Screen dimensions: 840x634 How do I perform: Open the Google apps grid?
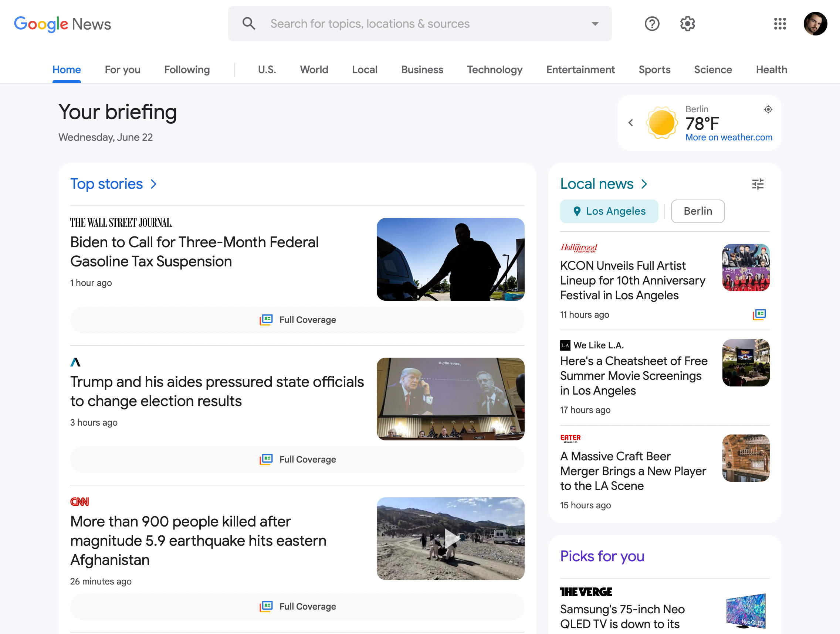[x=780, y=24]
